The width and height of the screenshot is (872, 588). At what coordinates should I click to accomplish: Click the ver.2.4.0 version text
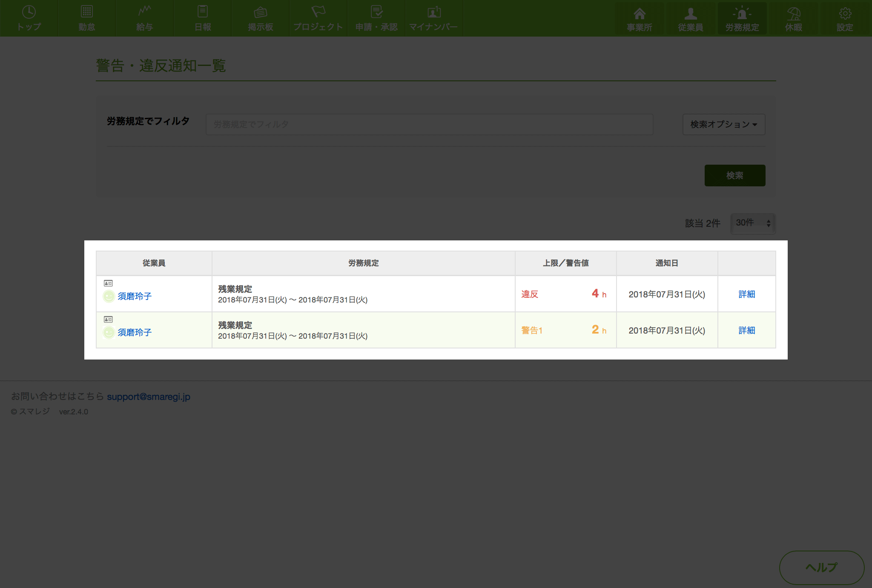(x=74, y=412)
